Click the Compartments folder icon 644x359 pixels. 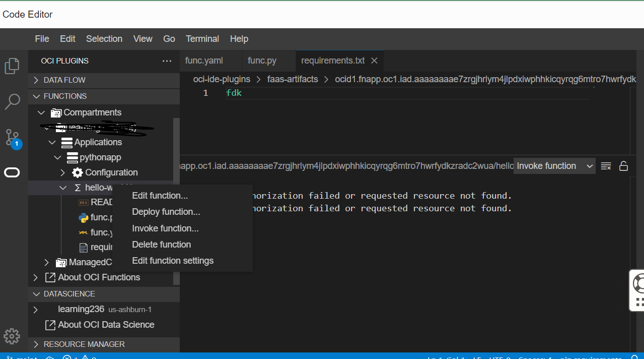(56, 113)
